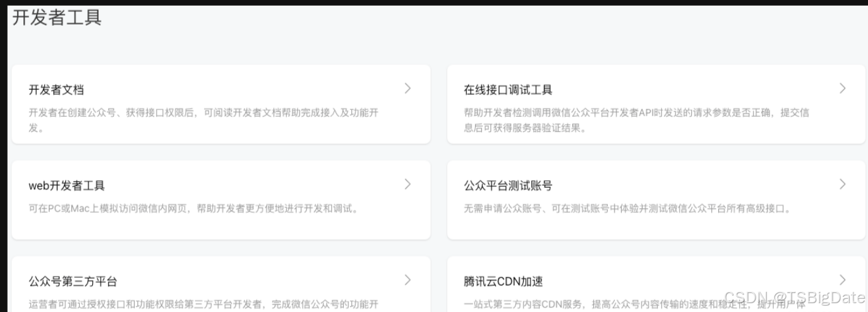Open the 开发者文档 card title
This screenshot has width=868, height=312.
[x=56, y=90]
